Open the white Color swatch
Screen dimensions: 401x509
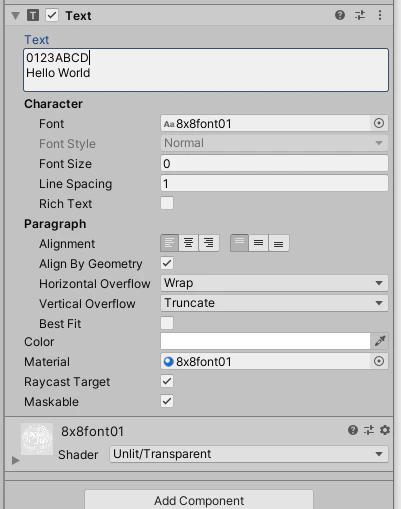(x=265, y=341)
